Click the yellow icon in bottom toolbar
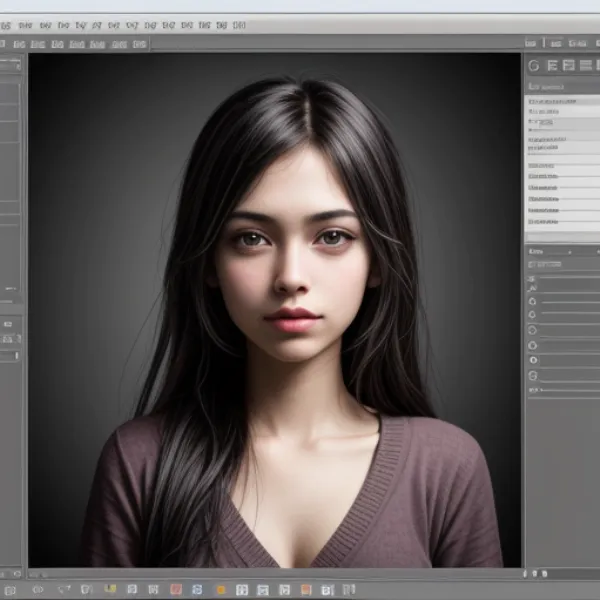The image size is (600, 600). (110, 589)
